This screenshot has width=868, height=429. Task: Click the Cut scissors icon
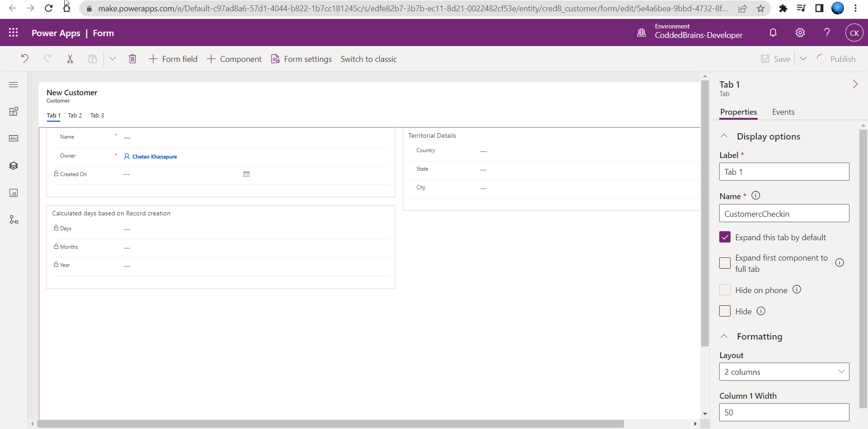[x=70, y=59]
